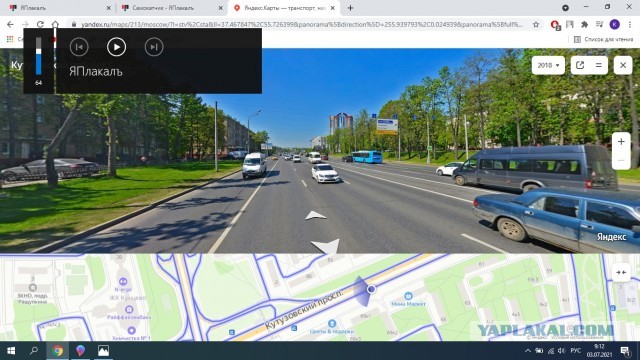Close the Яндекс.Карты tab
This screenshot has width=640, height=360.
(333, 8)
